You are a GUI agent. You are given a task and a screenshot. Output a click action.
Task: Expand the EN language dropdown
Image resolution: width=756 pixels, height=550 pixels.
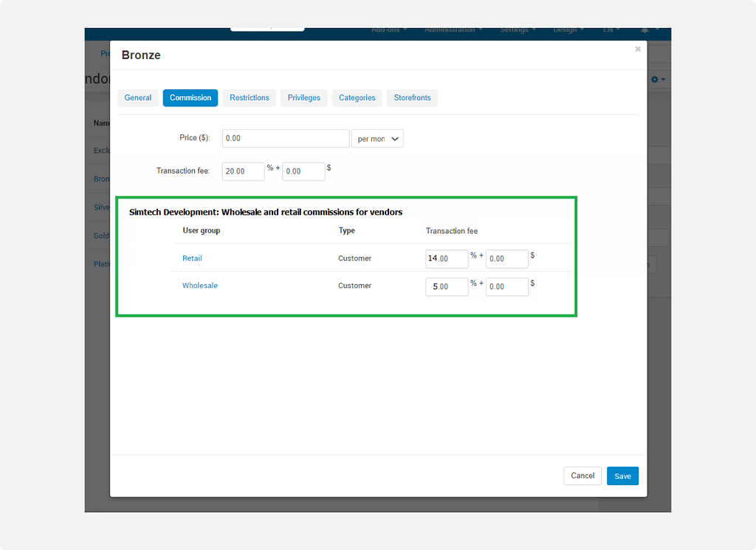click(611, 30)
